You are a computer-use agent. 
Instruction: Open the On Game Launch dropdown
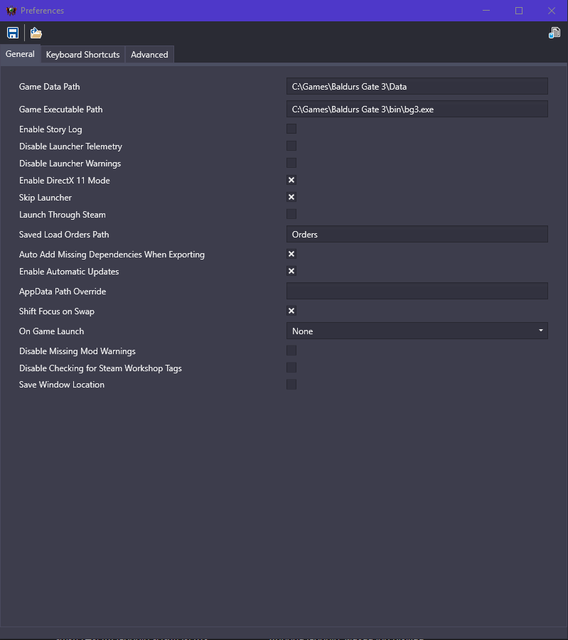(x=417, y=331)
